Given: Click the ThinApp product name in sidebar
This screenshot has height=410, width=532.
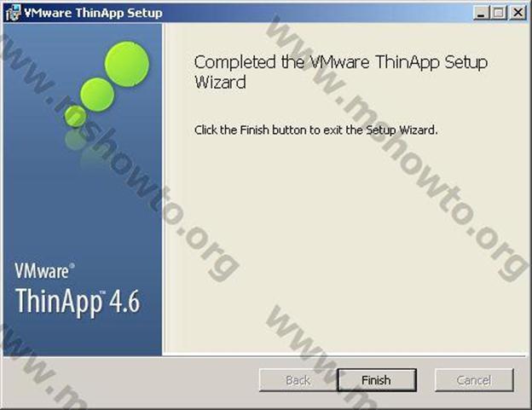Looking at the screenshot, I should pyautogui.click(x=58, y=302).
